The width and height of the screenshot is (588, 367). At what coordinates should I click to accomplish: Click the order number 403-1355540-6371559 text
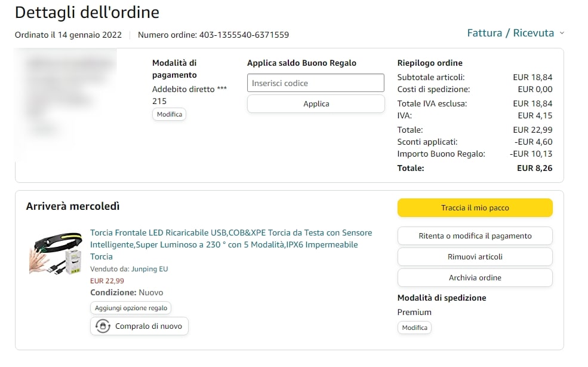click(x=244, y=35)
